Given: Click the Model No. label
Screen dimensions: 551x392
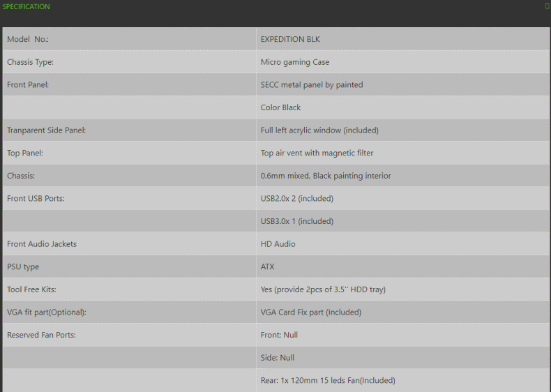Looking at the screenshot, I should tap(28, 40).
